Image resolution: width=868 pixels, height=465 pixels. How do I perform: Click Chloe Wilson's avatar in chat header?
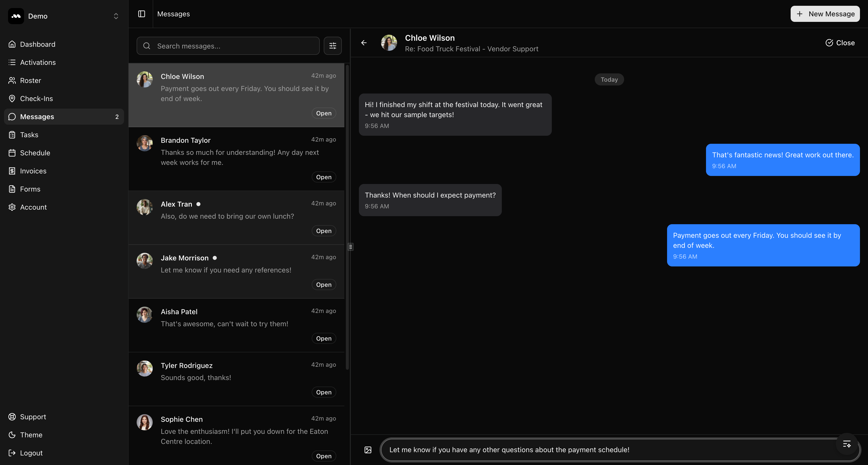[x=389, y=43]
